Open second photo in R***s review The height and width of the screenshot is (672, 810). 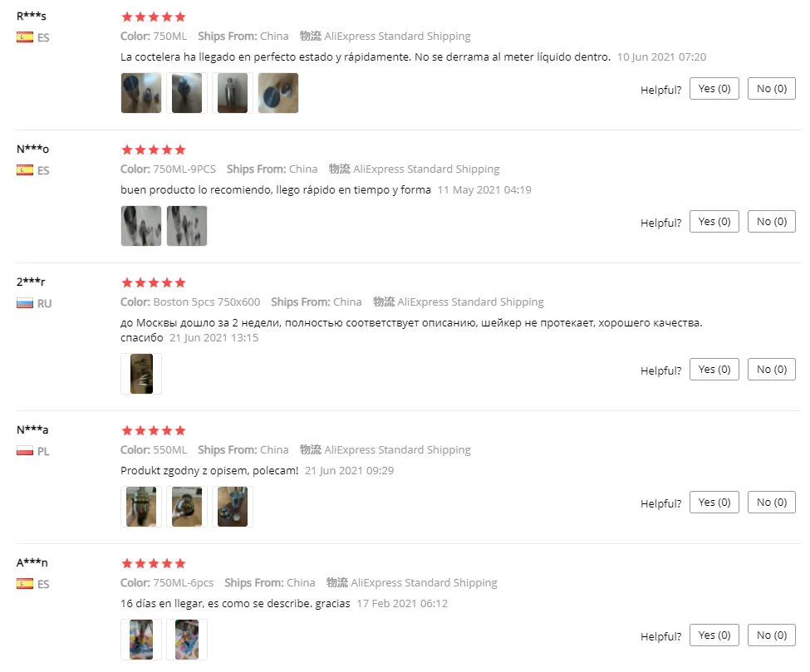(186, 93)
